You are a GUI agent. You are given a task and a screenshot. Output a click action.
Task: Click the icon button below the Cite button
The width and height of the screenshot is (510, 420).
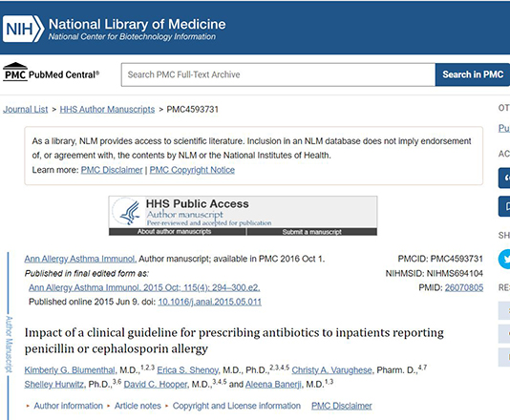[x=504, y=206]
